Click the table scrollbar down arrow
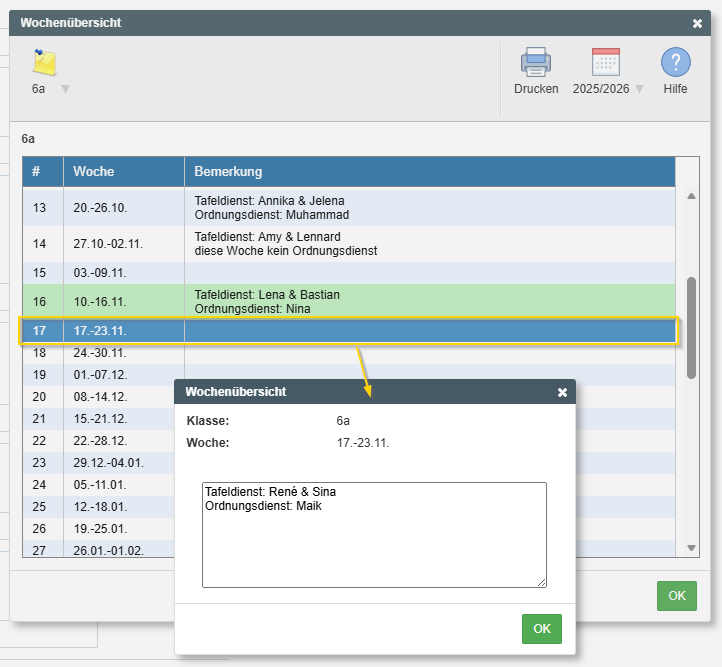 691,548
